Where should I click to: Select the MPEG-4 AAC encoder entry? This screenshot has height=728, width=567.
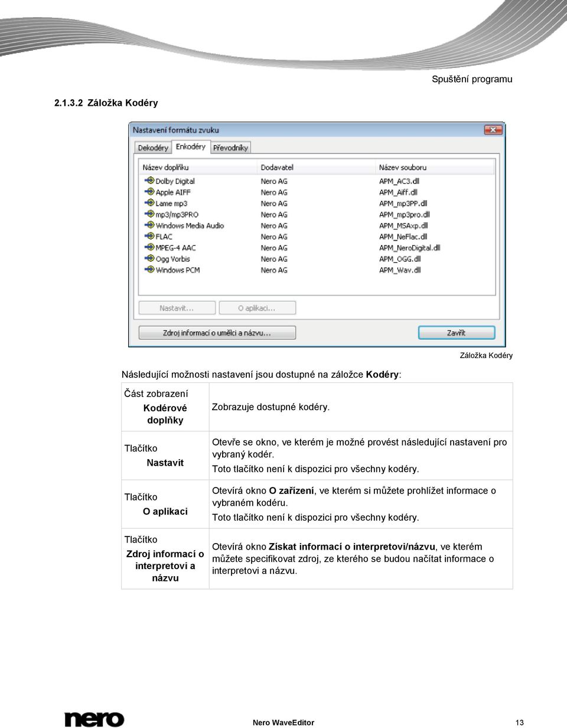pos(175,248)
